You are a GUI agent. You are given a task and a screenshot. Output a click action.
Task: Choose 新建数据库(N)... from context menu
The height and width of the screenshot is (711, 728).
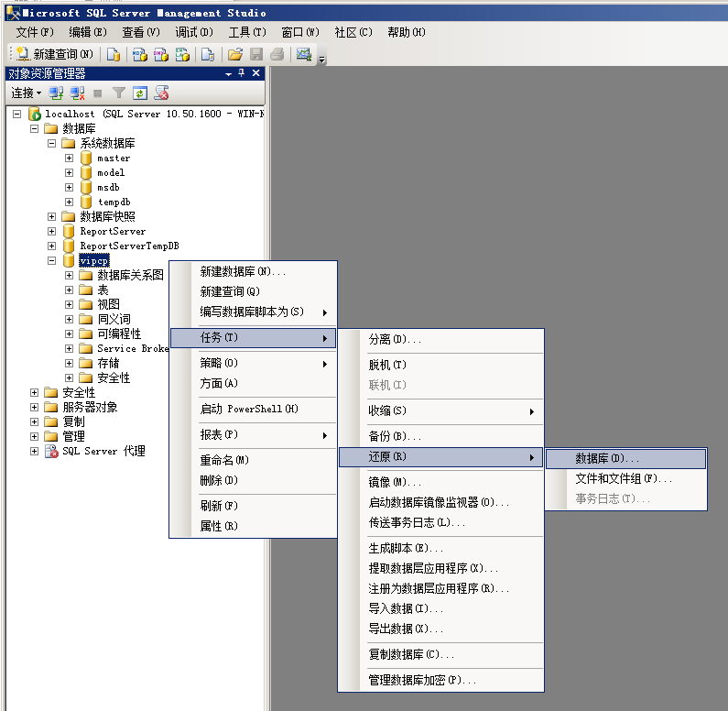point(254,271)
